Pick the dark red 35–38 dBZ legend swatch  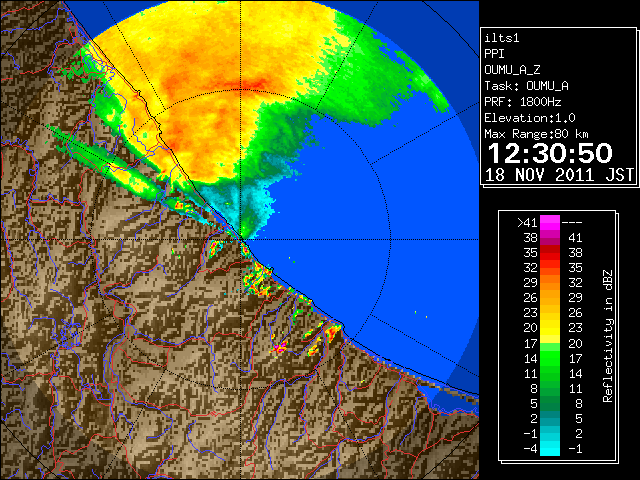point(550,253)
